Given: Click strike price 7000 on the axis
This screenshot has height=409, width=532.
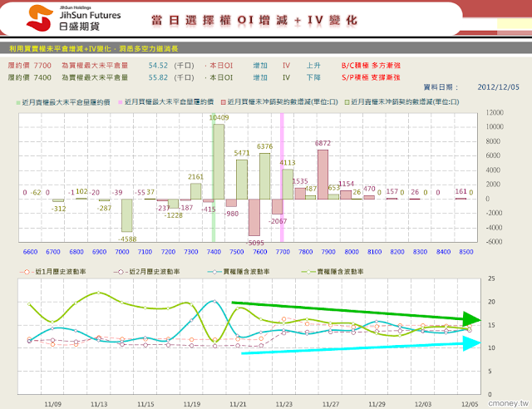Looking at the screenshot, I should (122, 252).
